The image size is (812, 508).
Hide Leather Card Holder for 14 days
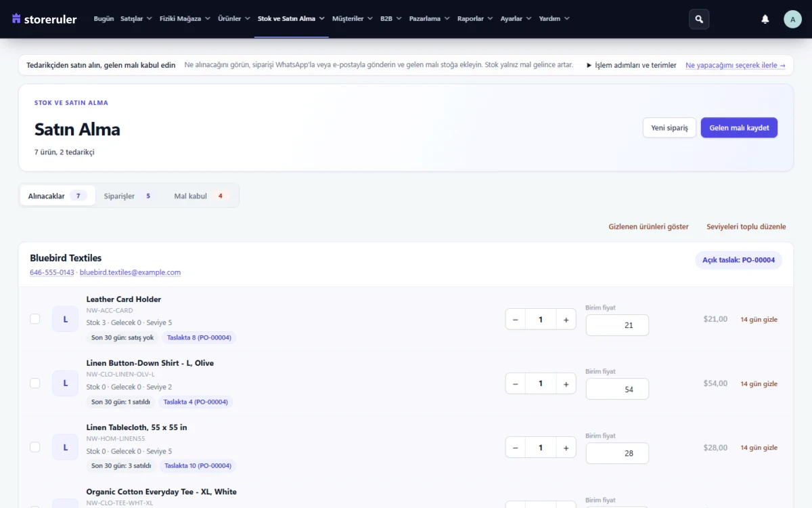[x=759, y=319]
